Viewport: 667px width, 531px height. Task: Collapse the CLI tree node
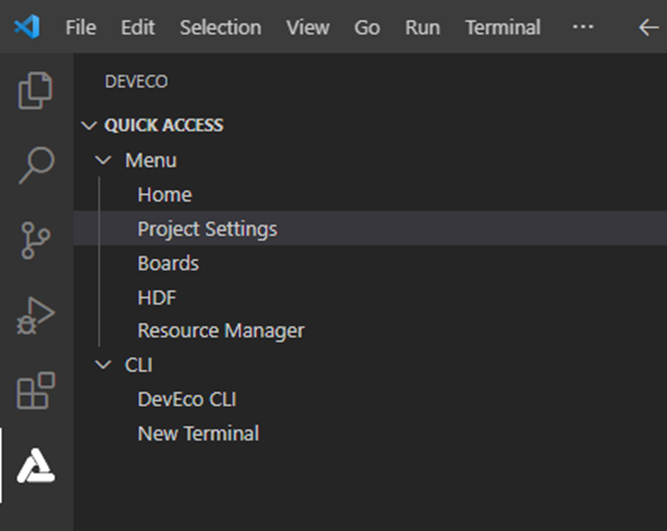pyautogui.click(x=103, y=365)
